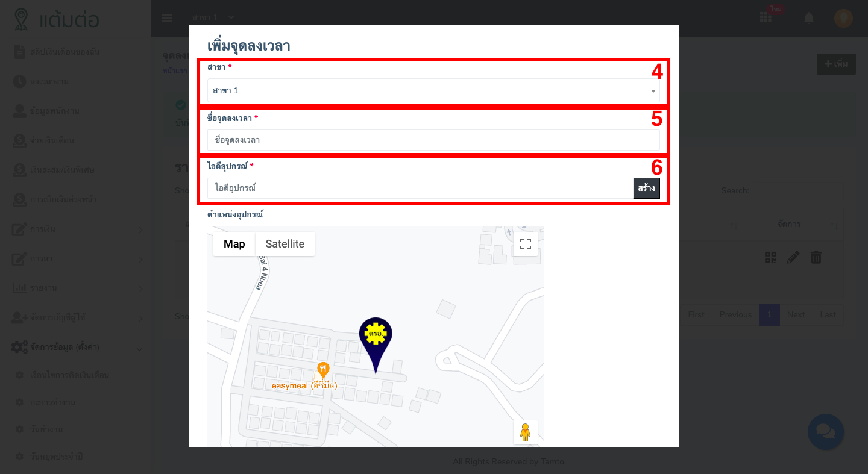This screenshot has width=868, height=474.
Task: Click the trash delete icon in table
Action: click(x=816, y=258)
